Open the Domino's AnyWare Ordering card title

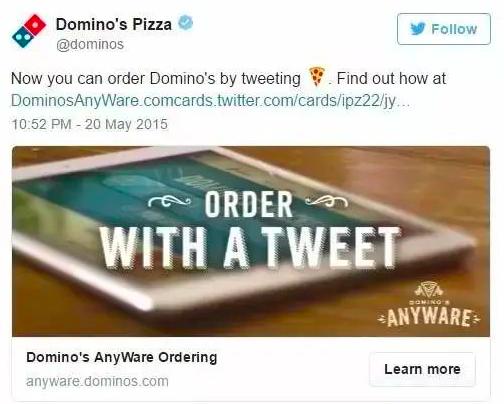point(122,357)
